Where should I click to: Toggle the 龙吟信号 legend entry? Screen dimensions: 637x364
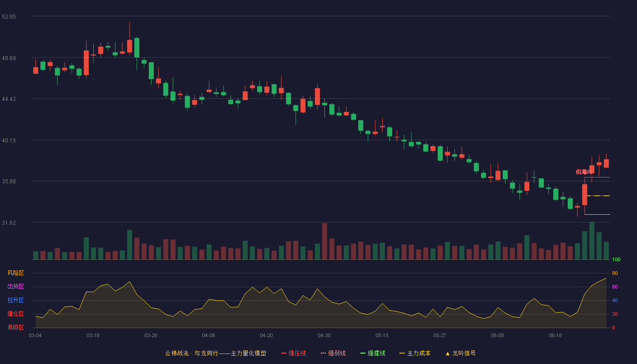(x=460, y=353)
